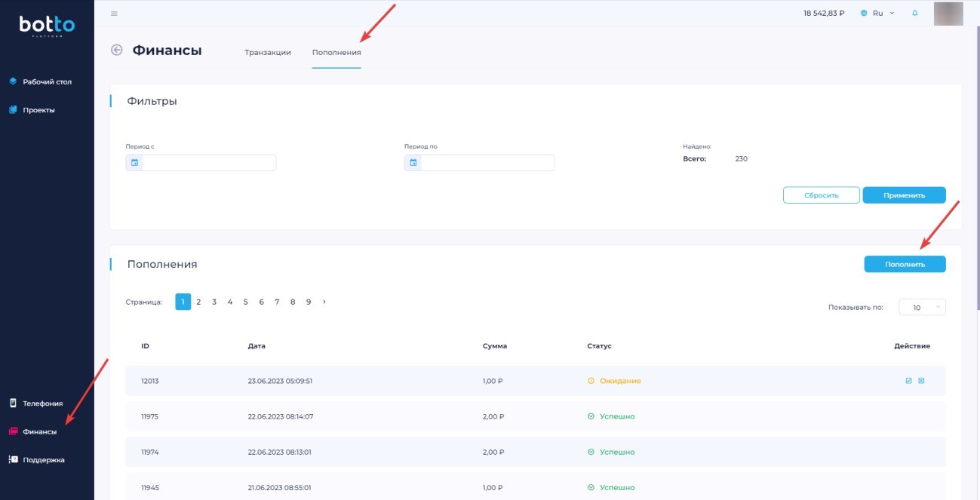Reset filters with the Сбросить button
This screenshot has width=980, height=500.
coord(821,195)
